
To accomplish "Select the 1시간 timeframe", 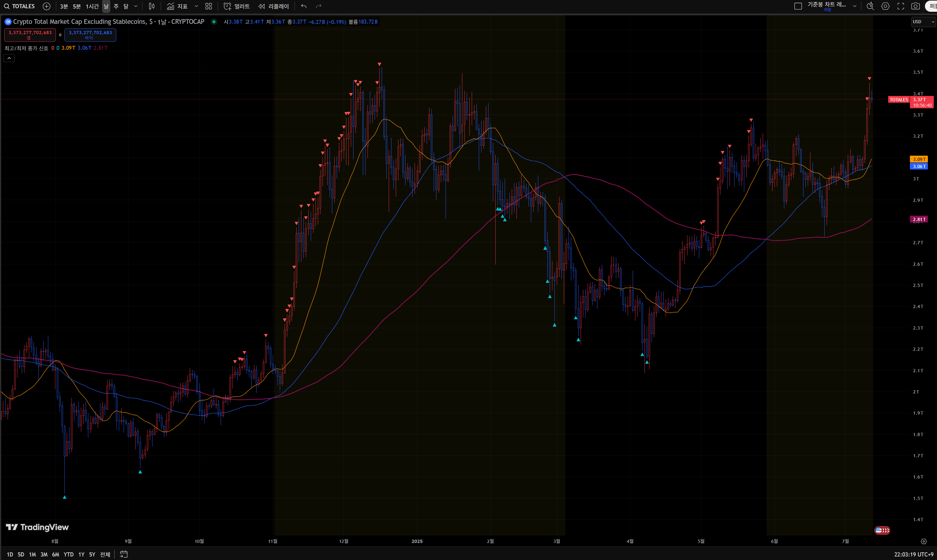I will point(92,6).
